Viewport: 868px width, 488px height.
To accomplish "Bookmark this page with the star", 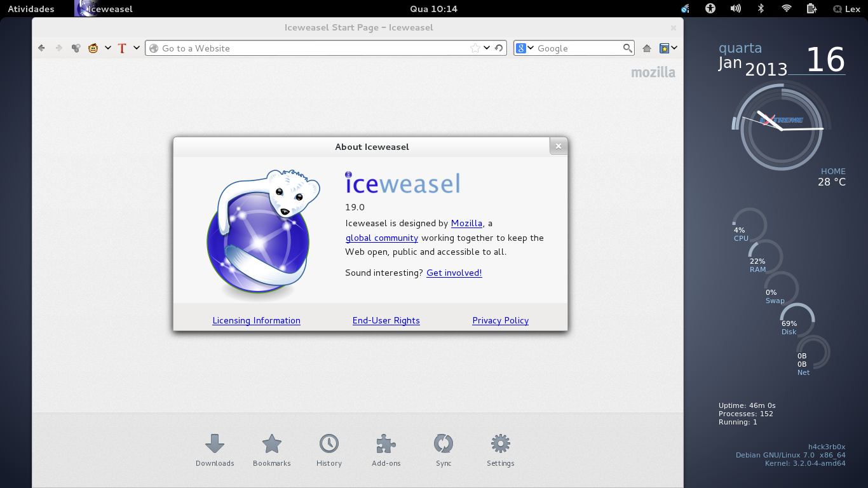I will click(475, 48).
